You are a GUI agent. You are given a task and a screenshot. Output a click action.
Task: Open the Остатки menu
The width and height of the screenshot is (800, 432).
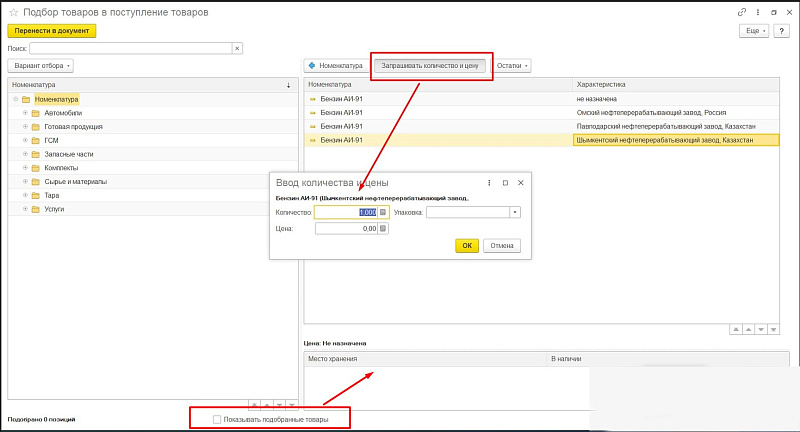tap(513, 66)
